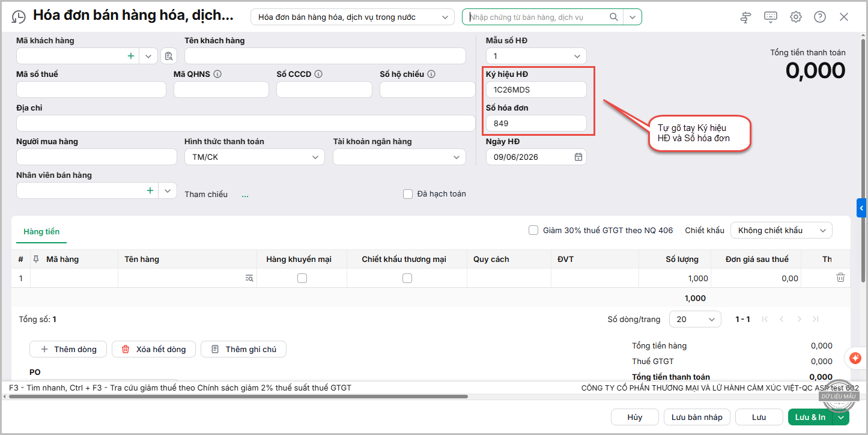This screenshot has width=868, height=435.
Task: Change Số dòng/trang dropdown value 20
Action: 696,319
